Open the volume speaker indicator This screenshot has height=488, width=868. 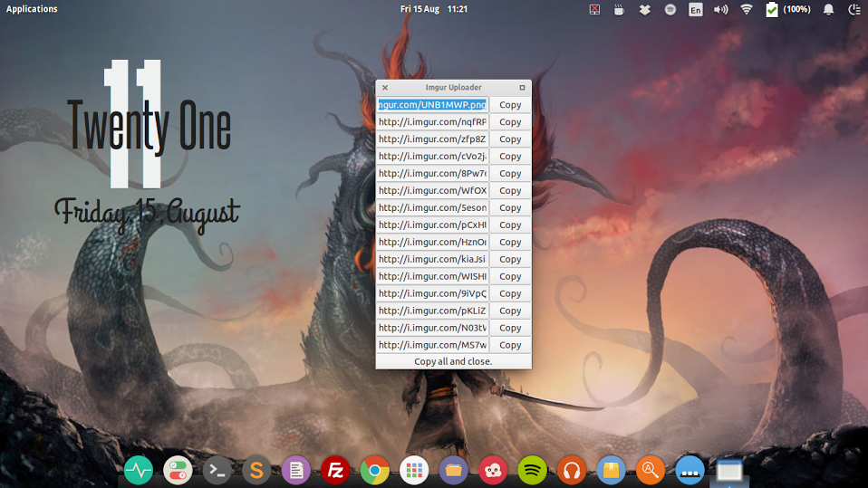pos(720,9)
